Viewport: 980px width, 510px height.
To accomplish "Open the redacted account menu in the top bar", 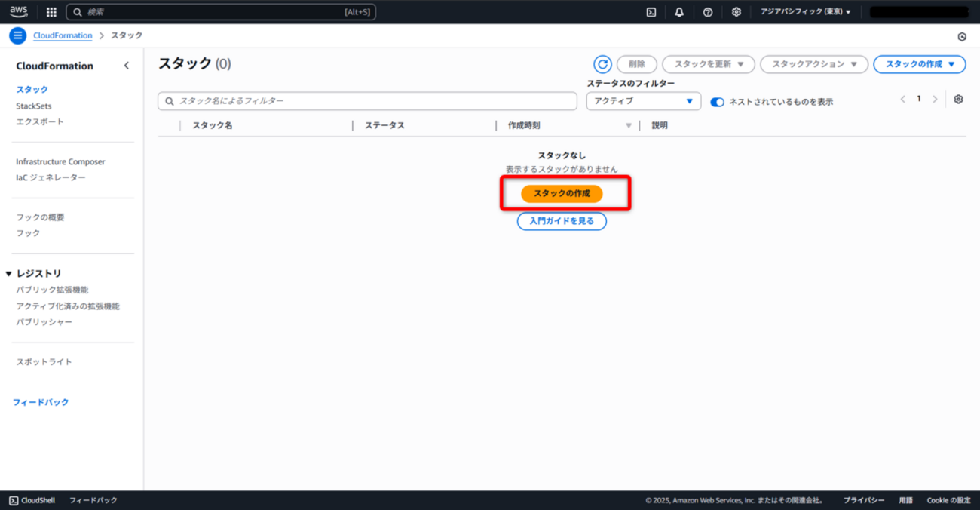I will click(919, 12).
